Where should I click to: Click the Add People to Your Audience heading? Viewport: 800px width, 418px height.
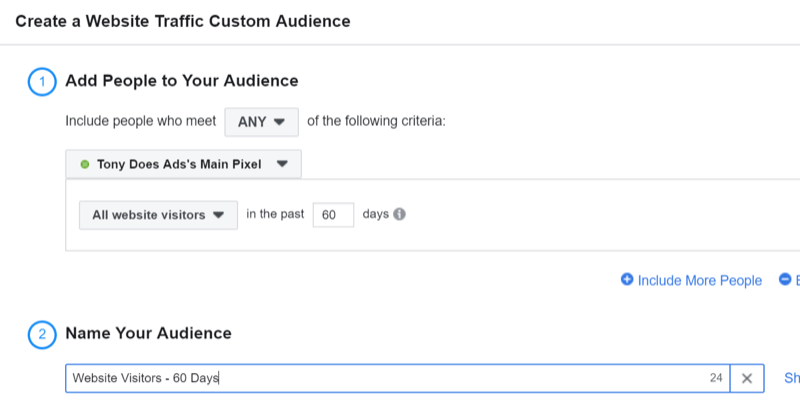[182, 81]
